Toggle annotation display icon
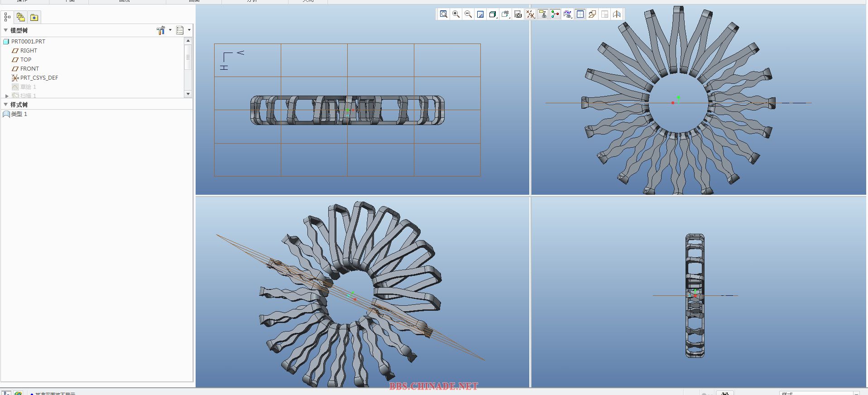Image resolution: width=868 pixels, height=395 pixels. [542, 14]
